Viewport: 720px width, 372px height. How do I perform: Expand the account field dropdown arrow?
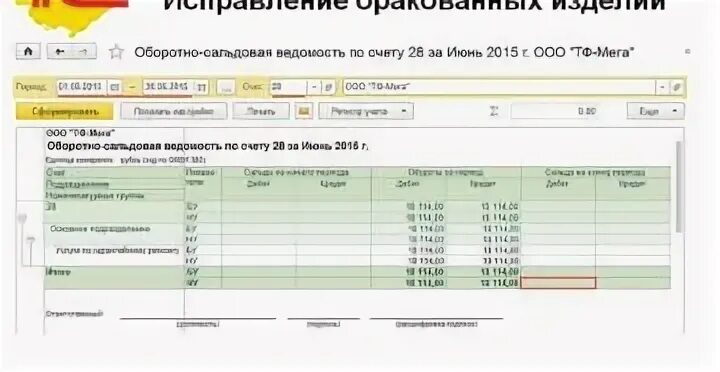click(x=314, y=87)
